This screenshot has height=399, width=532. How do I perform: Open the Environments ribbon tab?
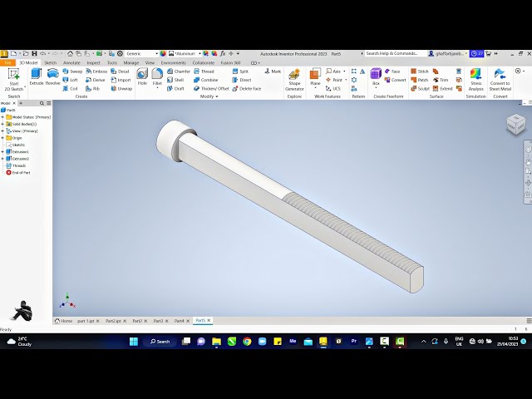174,63
